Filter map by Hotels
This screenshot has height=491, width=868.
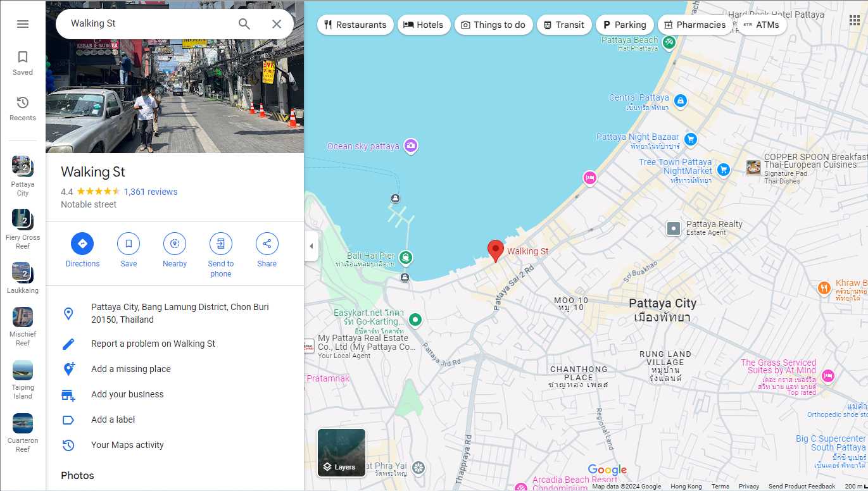(x=424, y=25)
